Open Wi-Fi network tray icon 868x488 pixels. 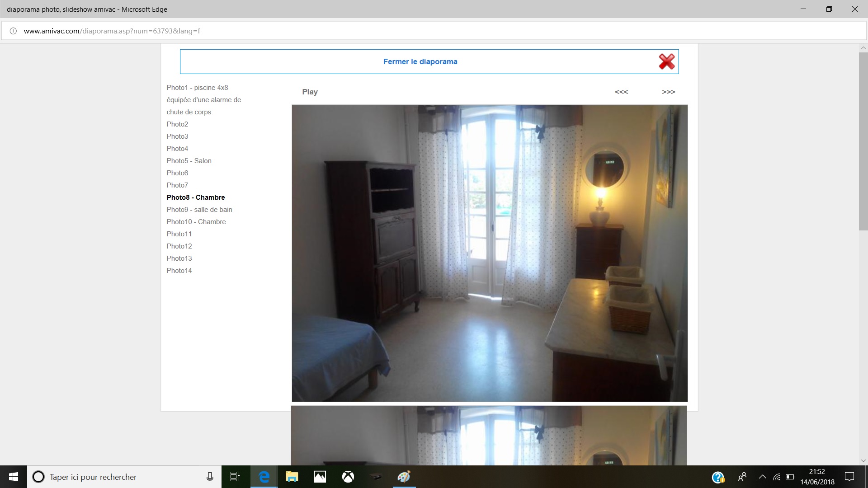point(777,477)
